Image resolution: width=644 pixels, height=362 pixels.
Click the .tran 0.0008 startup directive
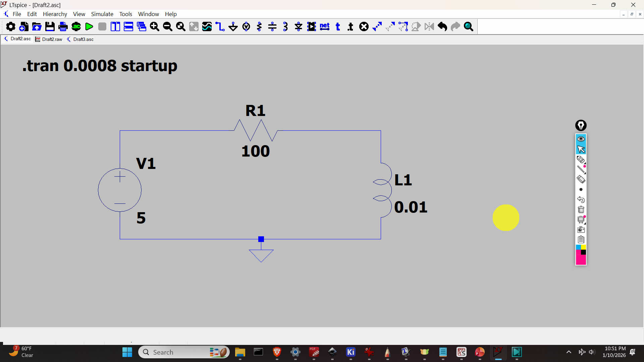[100, 66]
